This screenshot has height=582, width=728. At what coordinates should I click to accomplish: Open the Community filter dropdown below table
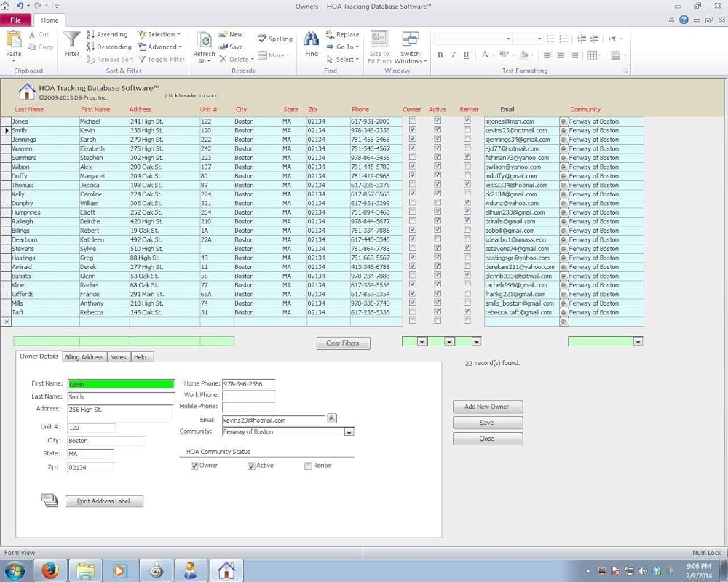(x=638, y=342)
